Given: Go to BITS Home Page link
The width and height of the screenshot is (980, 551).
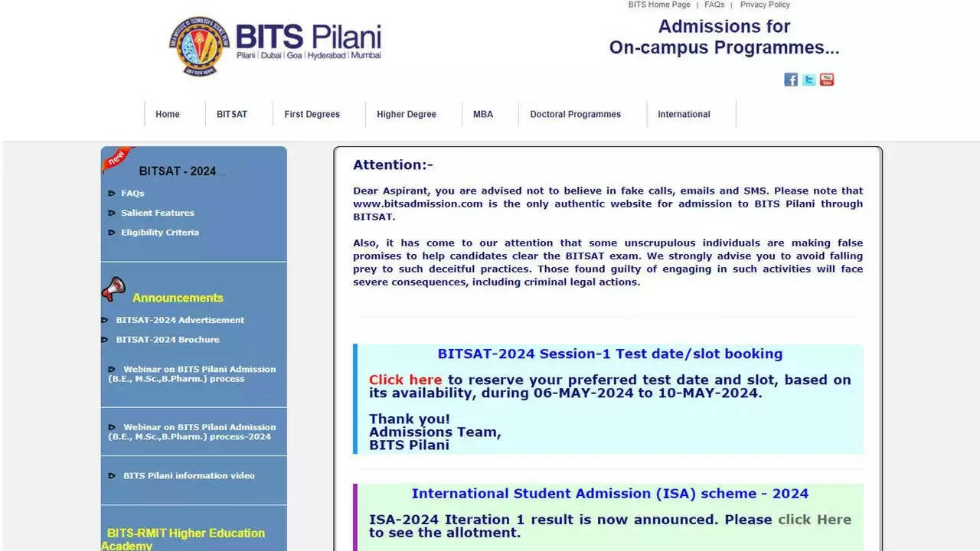Looking at the screenshot, I should pyautogui.click(x=659, y=5).
